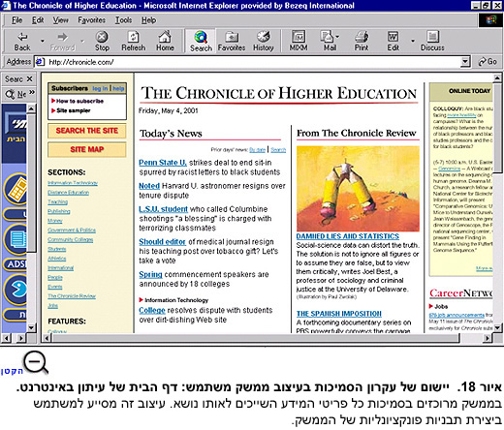Click the Windows logo throbber icon
Image resolution: width=504 pixels, height=430 pixels.
tap(490, 20)
